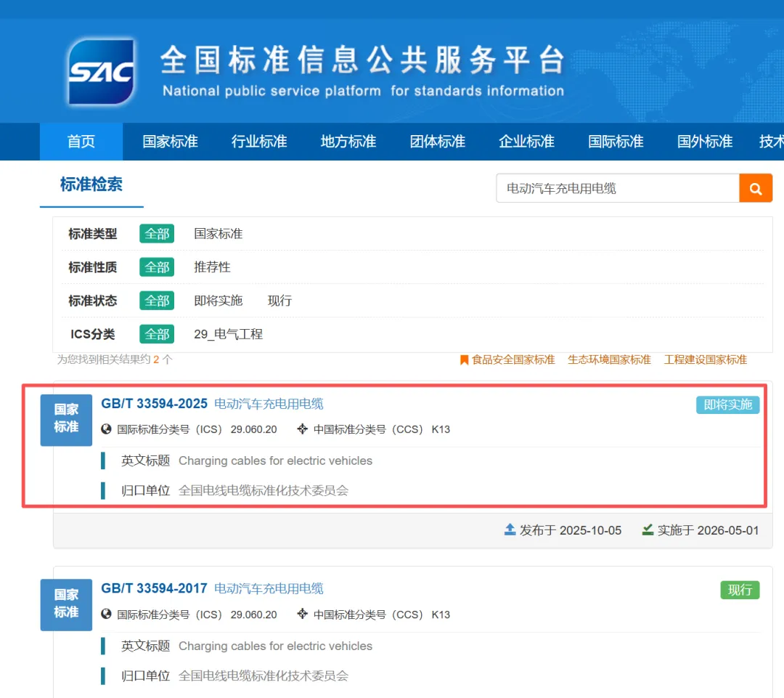Viewport: 784px width, 698px height.
Task: Click ICS number 29.060.20 of 2025 standard
Action: click(253, 429)
